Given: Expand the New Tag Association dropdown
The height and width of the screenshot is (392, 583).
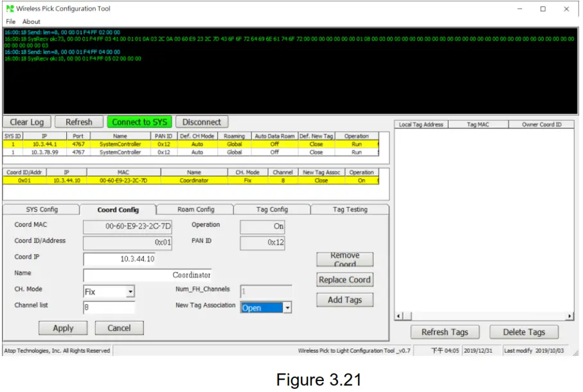Looking at the screenshot, I should [x=287, y=308].
